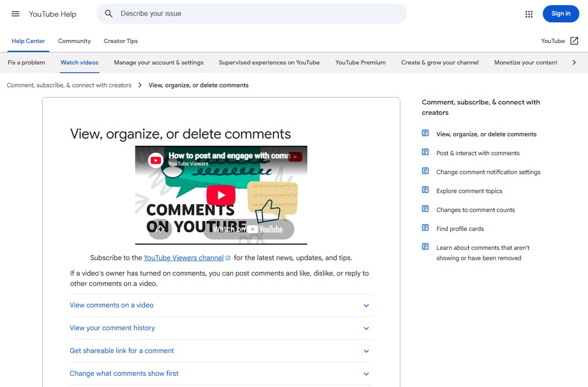Image resolution: width=588 pixels, height=387 pixels.
Task: Open Explore comment topics article
Action: click(469, 191)
